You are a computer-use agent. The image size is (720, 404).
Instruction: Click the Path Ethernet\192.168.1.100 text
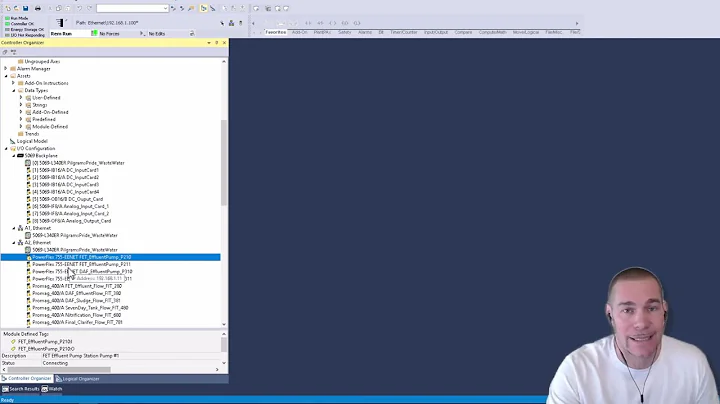pos(107,22)
